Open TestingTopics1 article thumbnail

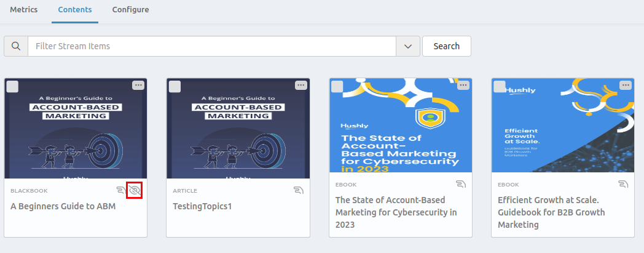click(x=238, y=129)
